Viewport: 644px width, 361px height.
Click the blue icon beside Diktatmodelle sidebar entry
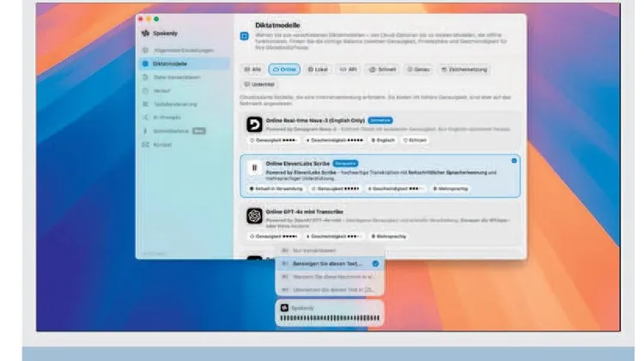click(x=145, y=64)
